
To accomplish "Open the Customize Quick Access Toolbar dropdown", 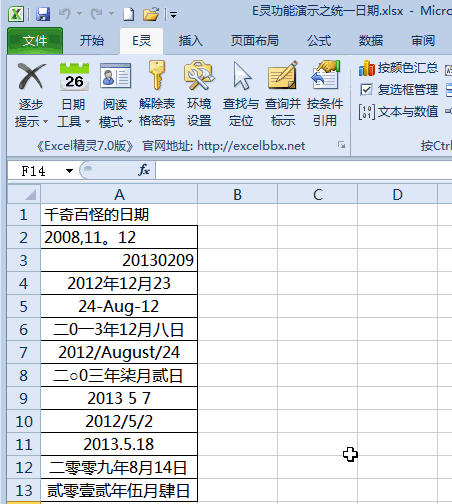I will (x=173, y=15).
